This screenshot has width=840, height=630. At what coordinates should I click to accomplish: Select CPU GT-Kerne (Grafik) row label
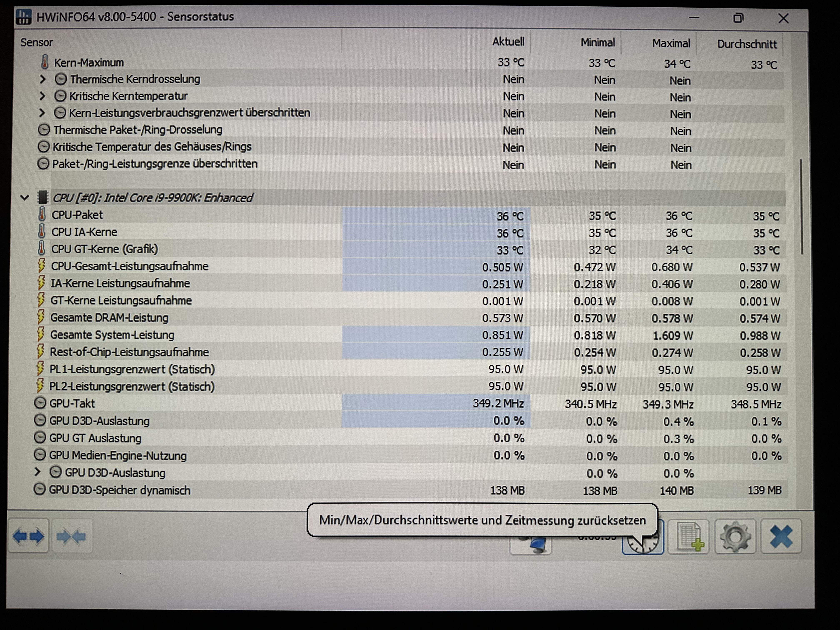[x=104, y=249]
